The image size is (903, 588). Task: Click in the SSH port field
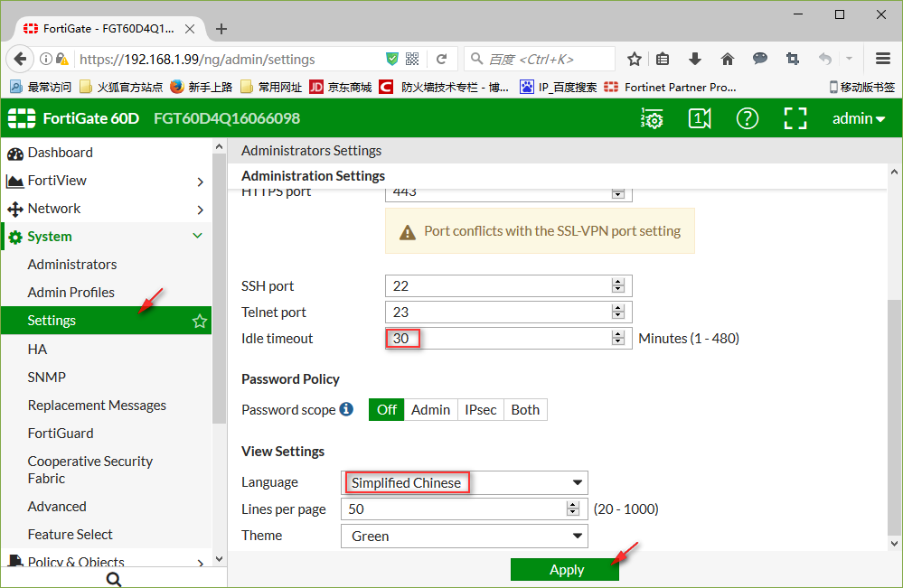click(509, 286)
